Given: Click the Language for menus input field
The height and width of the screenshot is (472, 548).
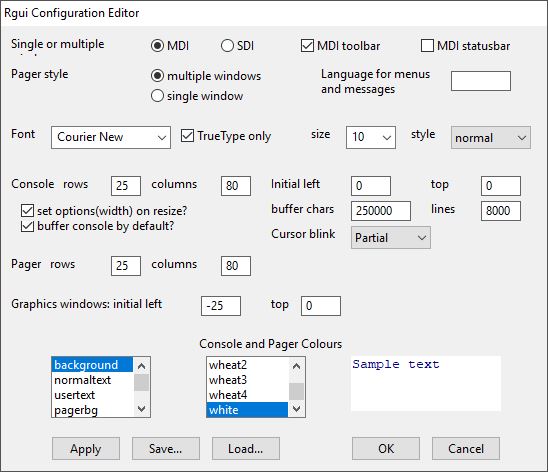Looking at the screenshot, I should tap(481, 81).
